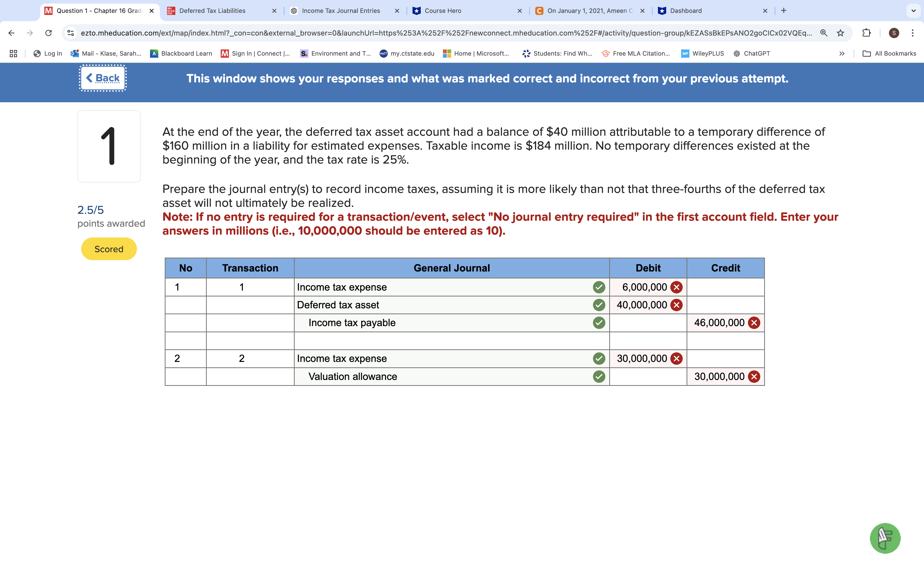This screenshot has width=924, height=577.
Task: Open the Blackboard Learn bookmark
Action: [x=186, y=53]
